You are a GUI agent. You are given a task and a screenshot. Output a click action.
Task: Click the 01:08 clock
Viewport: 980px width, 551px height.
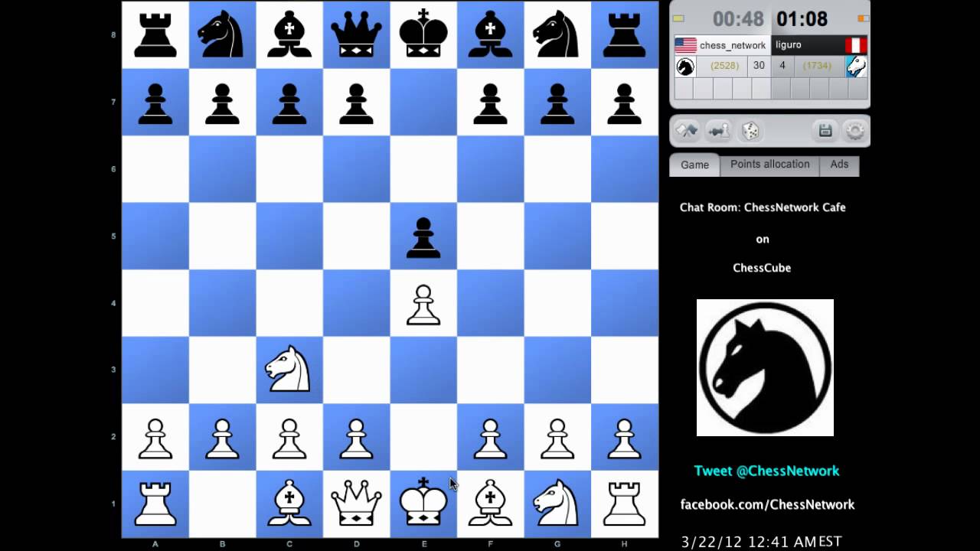[802, 19]
